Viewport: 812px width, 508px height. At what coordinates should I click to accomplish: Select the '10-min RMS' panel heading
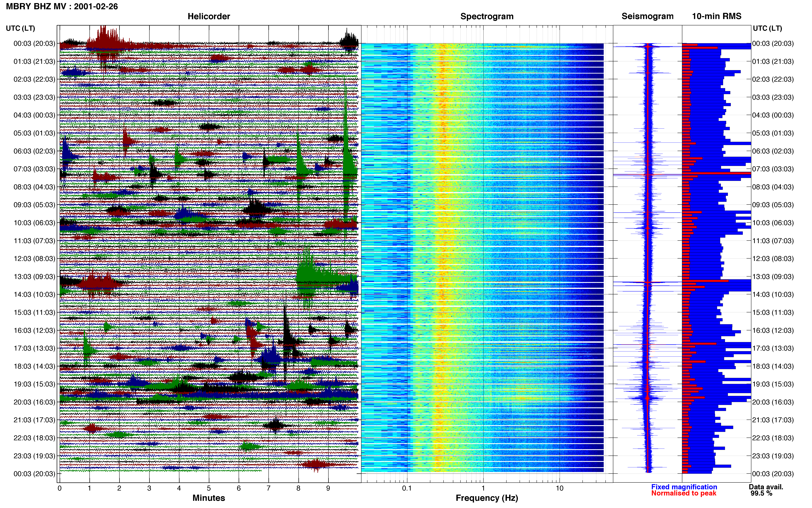pos(717,16)
